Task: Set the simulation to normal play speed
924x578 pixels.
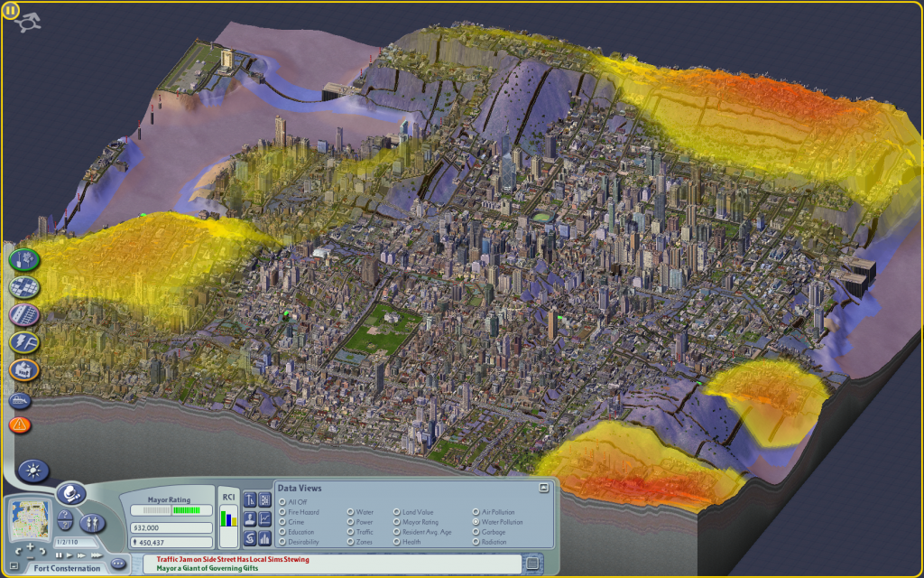Action: 69,555
